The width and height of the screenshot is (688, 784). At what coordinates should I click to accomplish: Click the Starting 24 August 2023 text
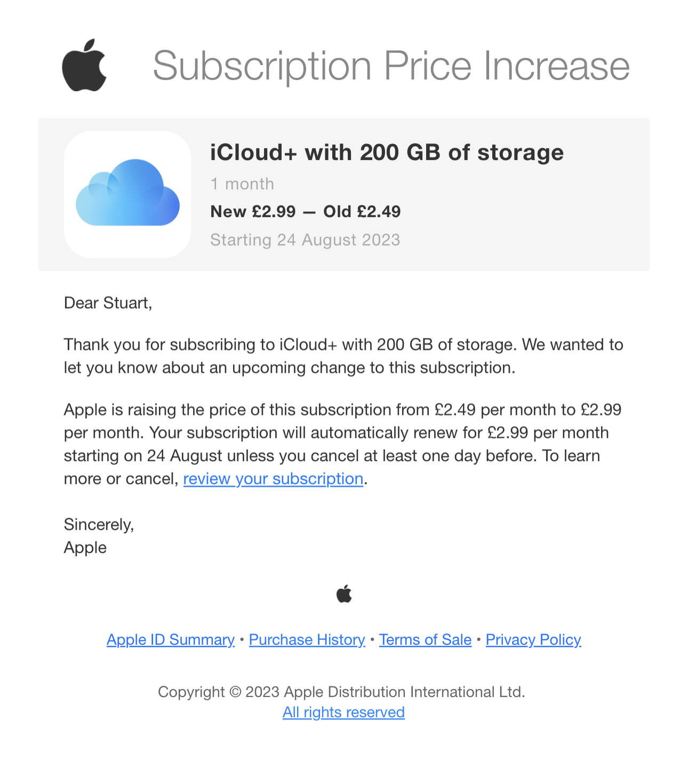click(305, 240)
